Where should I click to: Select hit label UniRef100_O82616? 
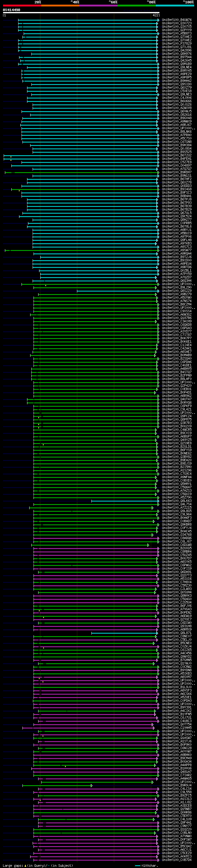coord(177,115)
